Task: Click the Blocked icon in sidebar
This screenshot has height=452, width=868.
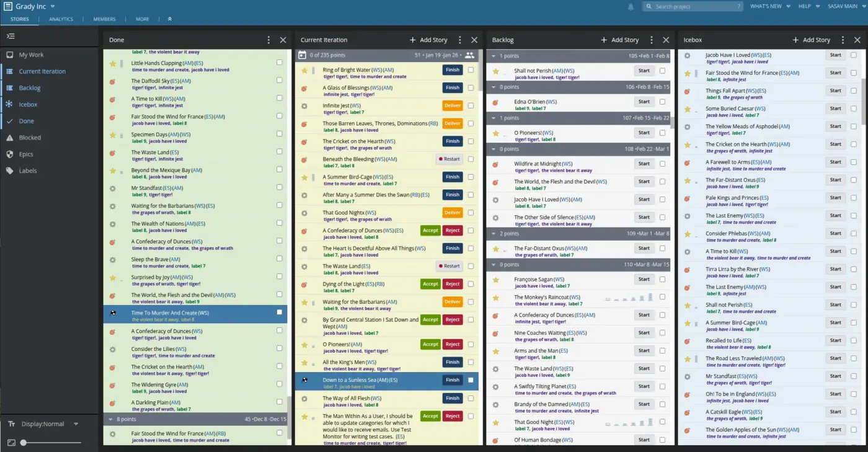Action: (10, 138)
